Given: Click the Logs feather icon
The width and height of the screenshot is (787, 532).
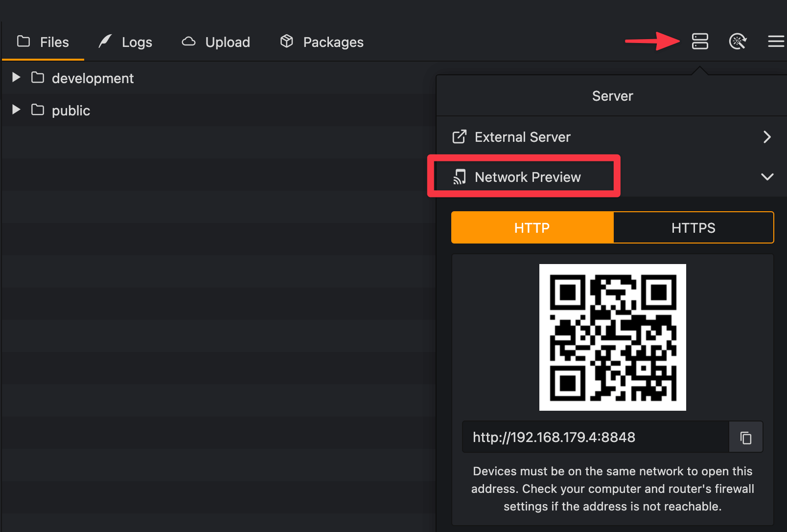Looking at the screenshot, I should click(x=105, y=41).
